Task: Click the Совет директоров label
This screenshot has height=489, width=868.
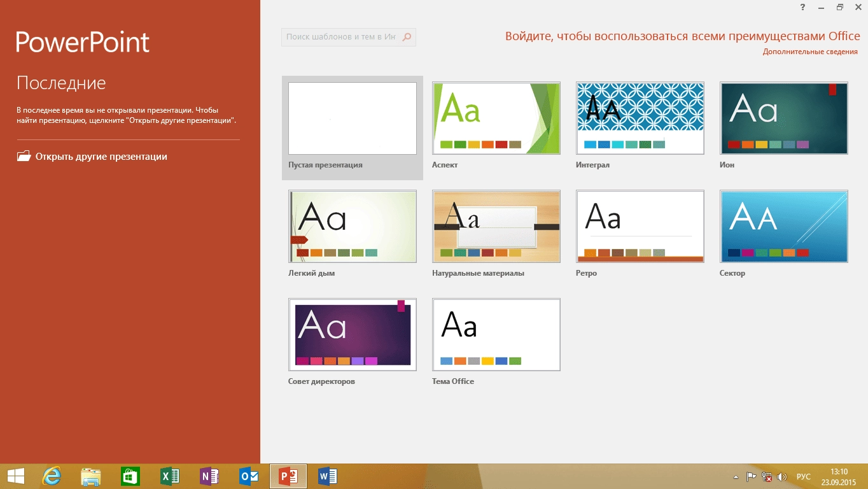Action: (321, 381)
